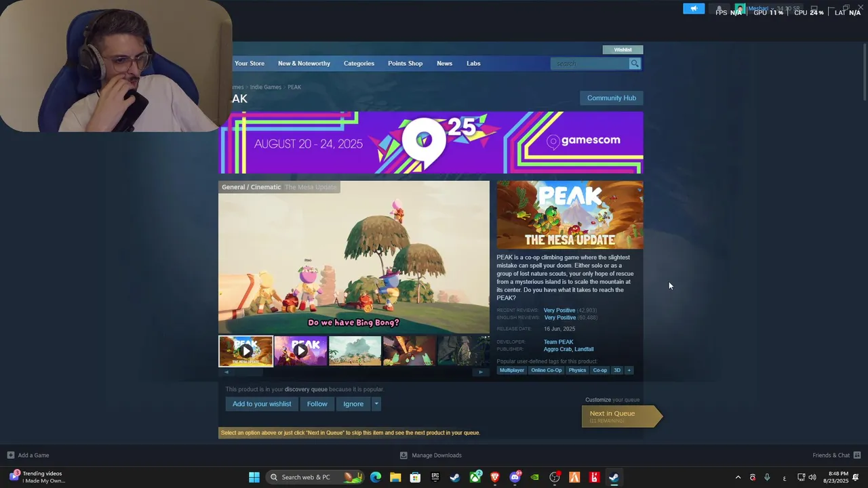Click the microphone tray icon
Screen dimensions: 868x488
(x=767, y=478)
